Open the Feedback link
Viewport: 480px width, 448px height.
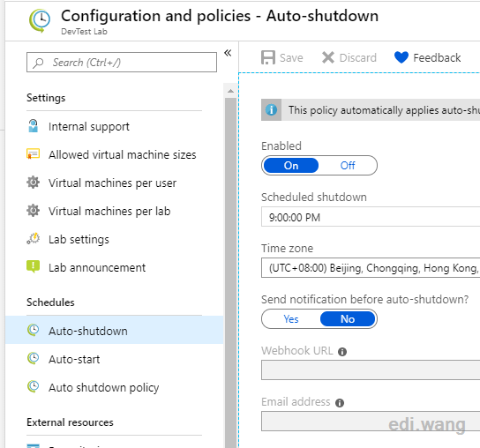coord(437,57)
